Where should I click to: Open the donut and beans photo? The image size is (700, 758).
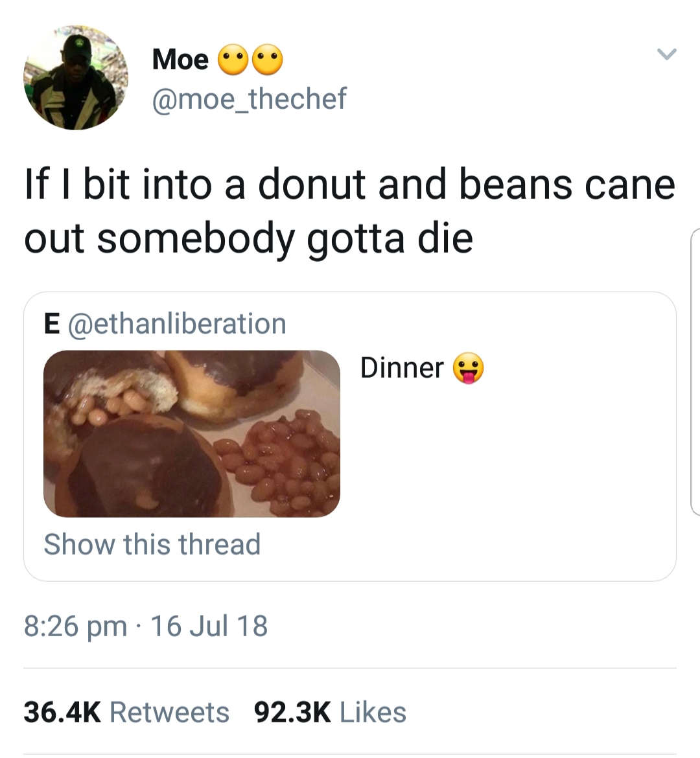(x=192, y=433)
